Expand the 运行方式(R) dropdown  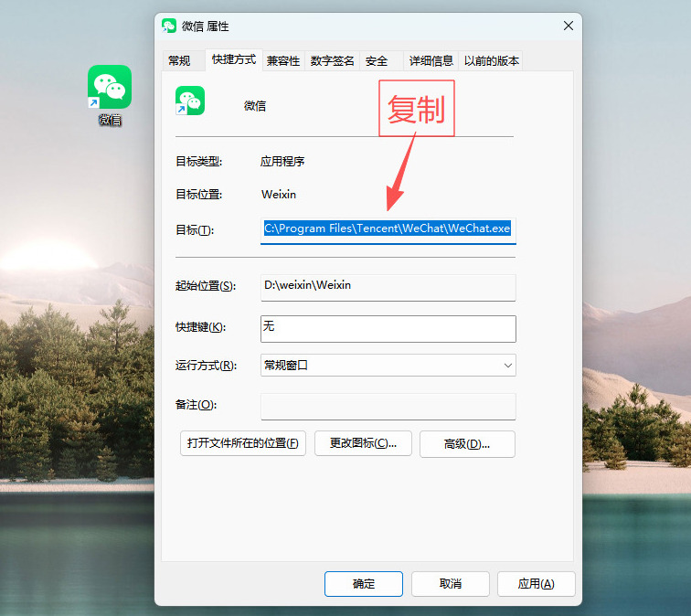388,366
